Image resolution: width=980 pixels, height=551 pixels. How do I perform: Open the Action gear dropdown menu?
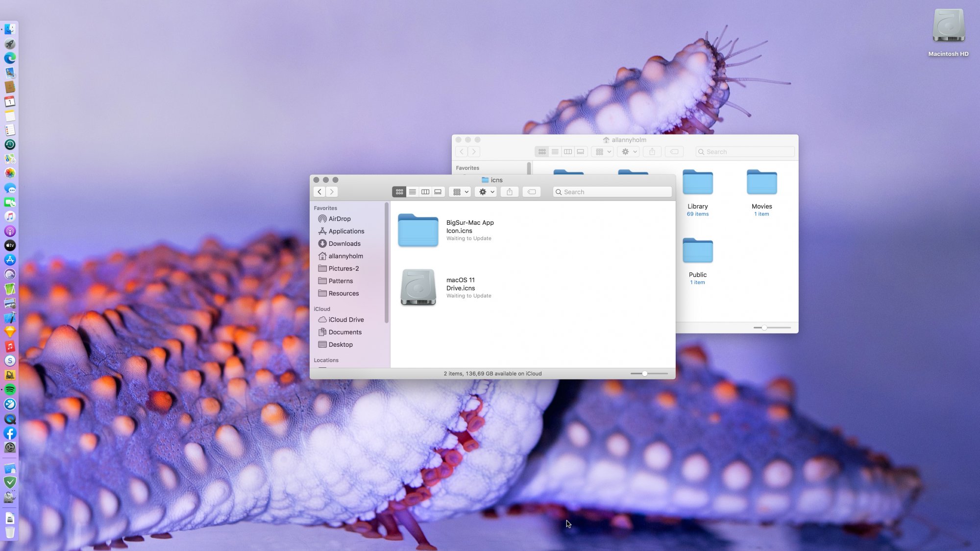[486, 192]
